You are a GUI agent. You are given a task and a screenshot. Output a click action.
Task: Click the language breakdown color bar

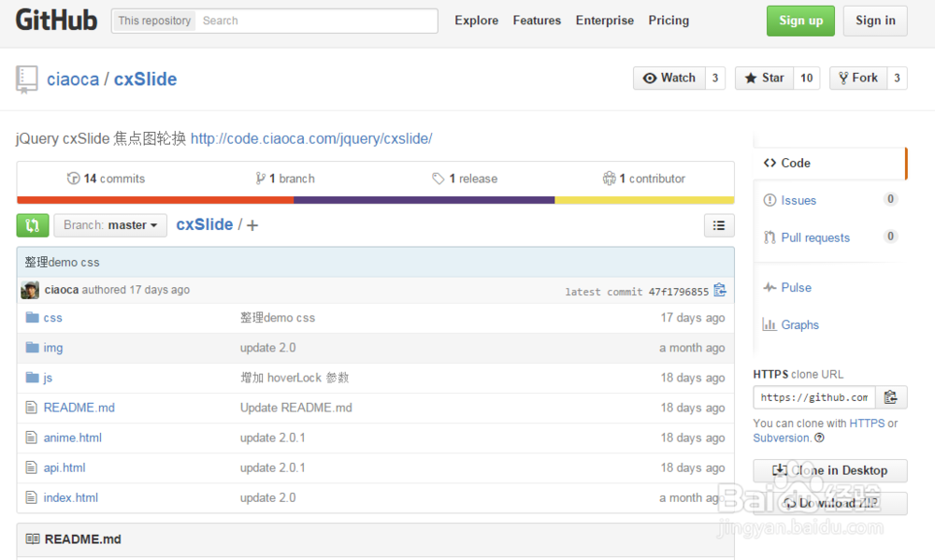pyautogui.click(x=376, y=200)
